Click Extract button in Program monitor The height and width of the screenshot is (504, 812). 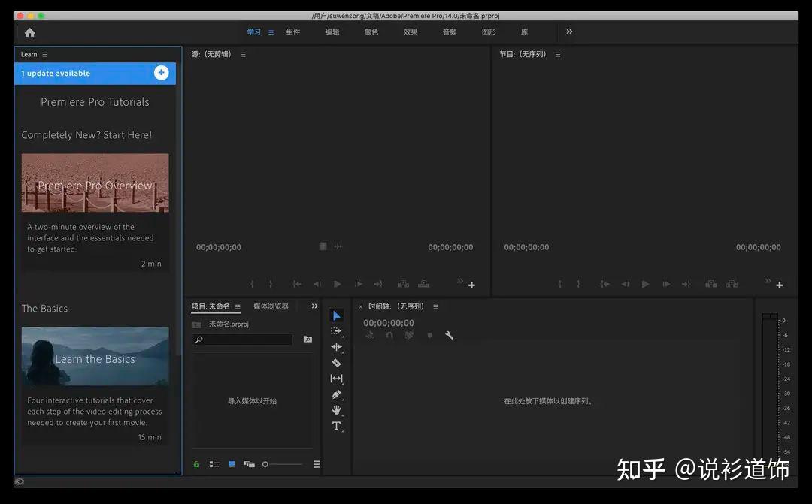click(732, 284)
